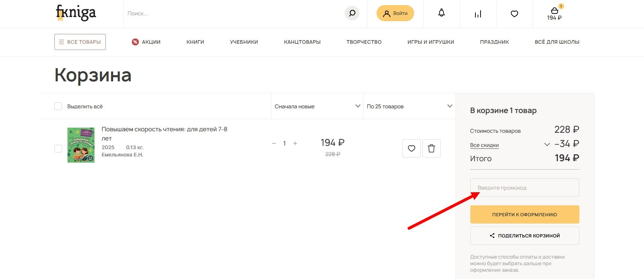Select the checkbox beside the book item
The width and height of the screenshot is (644, 279).
(x=58, y=148)
